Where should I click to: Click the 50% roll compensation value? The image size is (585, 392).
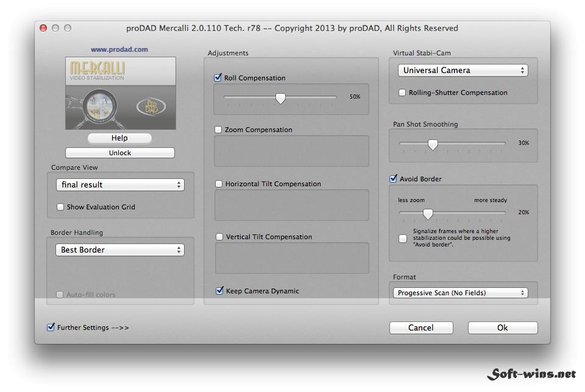coord(355,97)
